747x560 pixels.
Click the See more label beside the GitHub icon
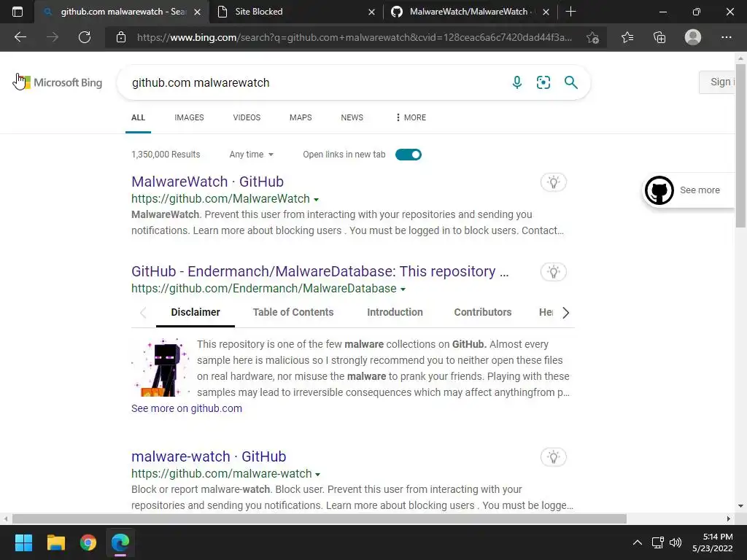tap(700, 190)
